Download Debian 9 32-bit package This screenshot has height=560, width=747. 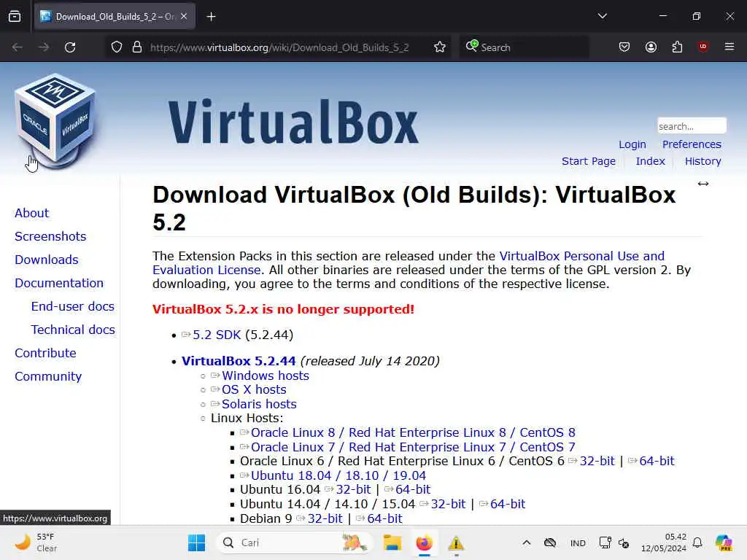coord(325,518)
